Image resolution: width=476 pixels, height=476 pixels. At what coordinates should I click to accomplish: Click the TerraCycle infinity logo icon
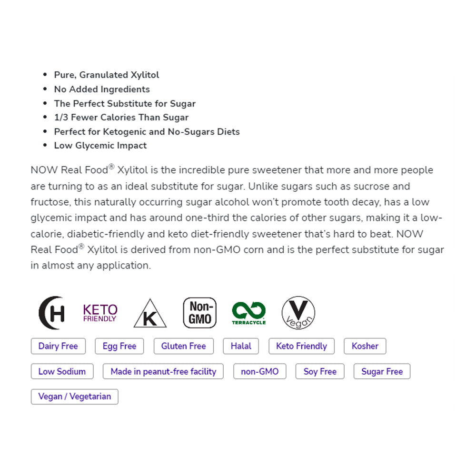point(248,313)
